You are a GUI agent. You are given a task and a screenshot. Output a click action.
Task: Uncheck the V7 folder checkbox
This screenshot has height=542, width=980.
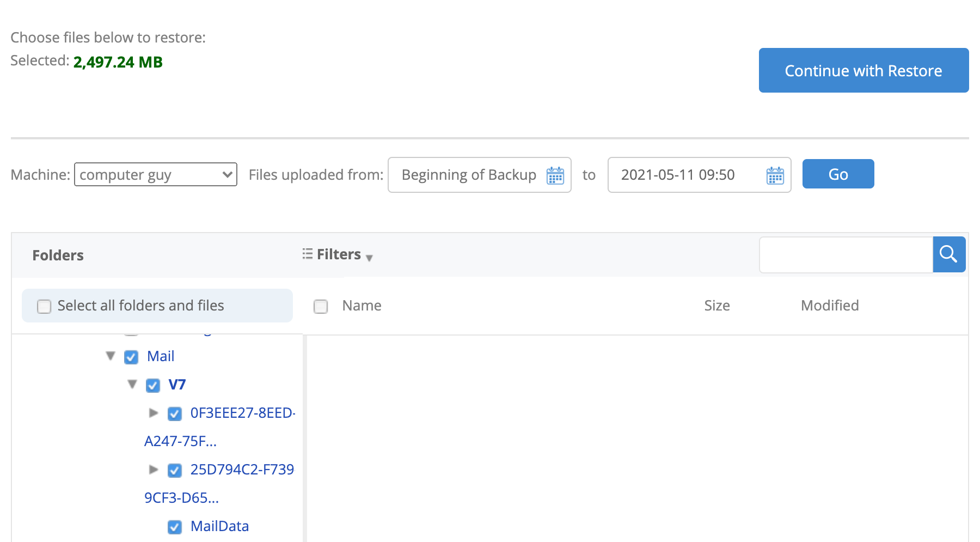(x=152, y=385)
